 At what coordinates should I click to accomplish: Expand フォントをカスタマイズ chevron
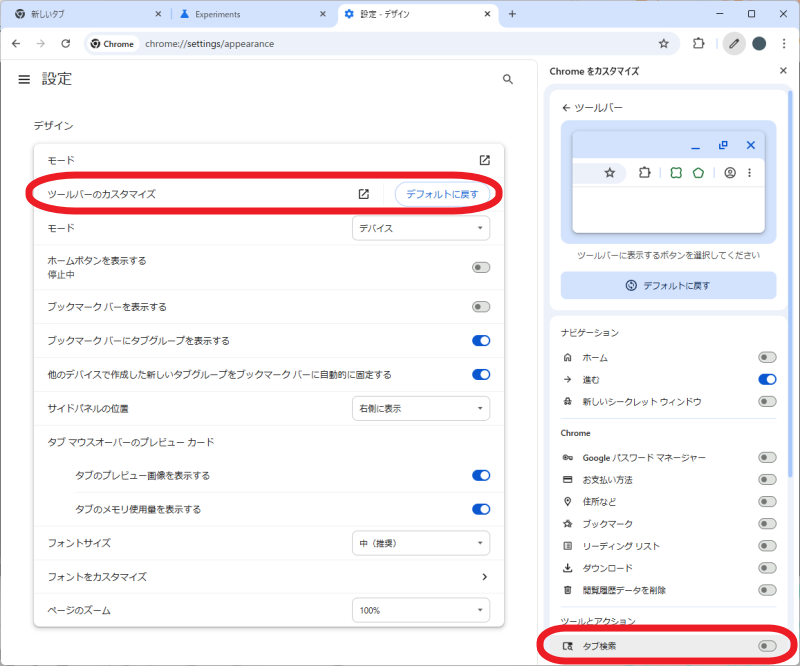(485, 577)
